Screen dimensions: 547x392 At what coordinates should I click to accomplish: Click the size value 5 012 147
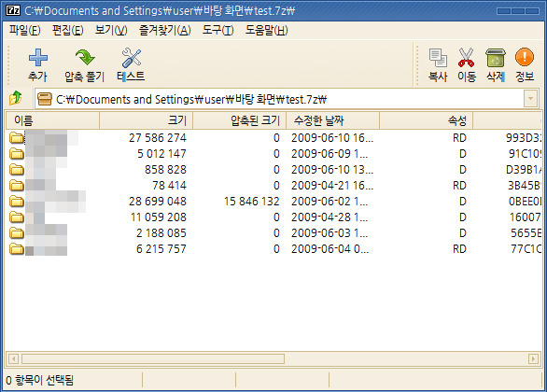161,154
